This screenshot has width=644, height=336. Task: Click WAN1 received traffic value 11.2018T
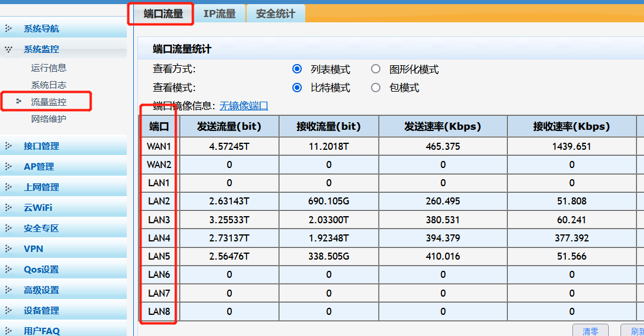pos(329,146)
